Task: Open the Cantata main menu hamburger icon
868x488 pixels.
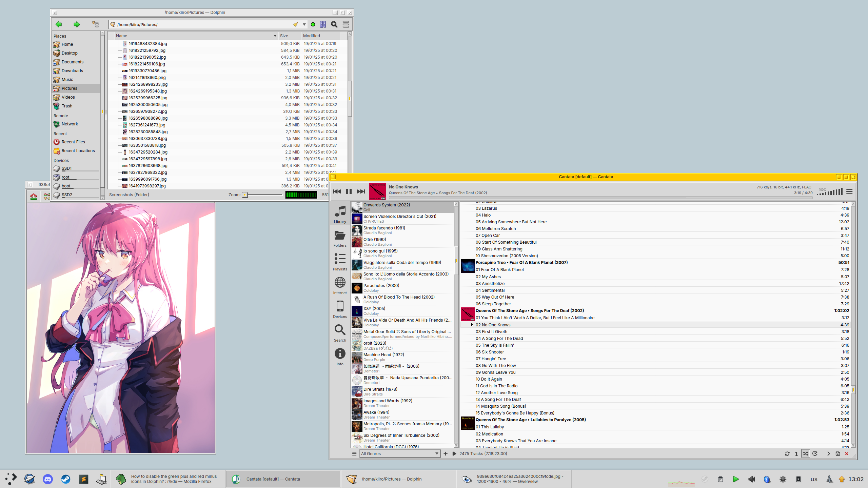Action: coord(849,192)
